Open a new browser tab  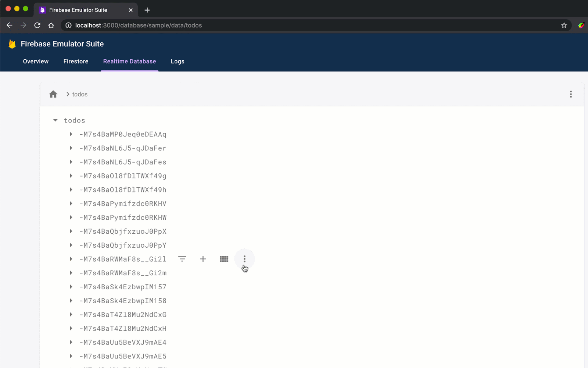click(147, 10)
